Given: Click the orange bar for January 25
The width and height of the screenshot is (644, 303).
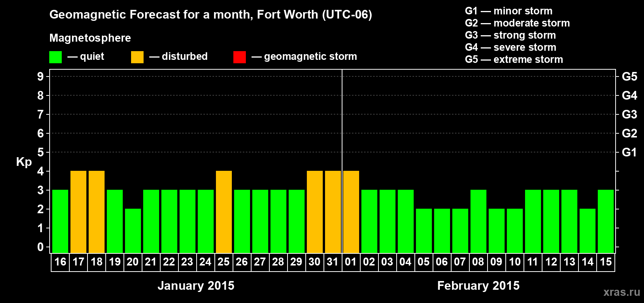Looking at the screenshot, I should (x=224, y=212).
